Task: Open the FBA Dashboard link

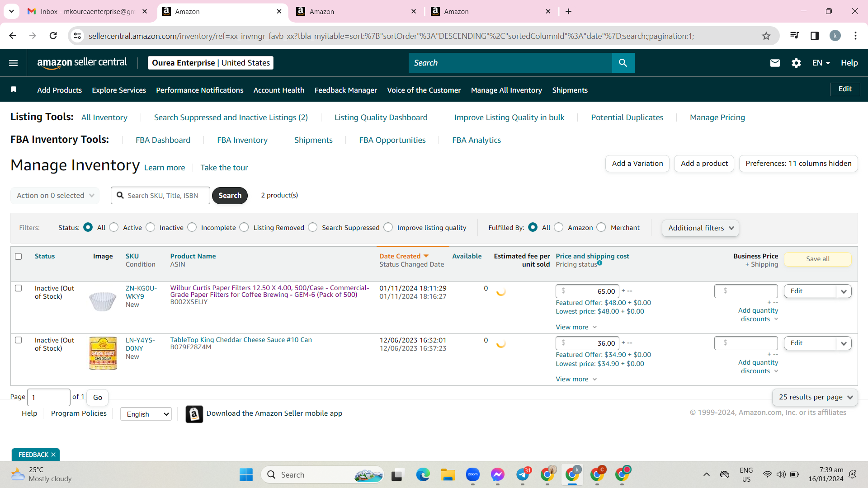Action: tap(163, 140)
